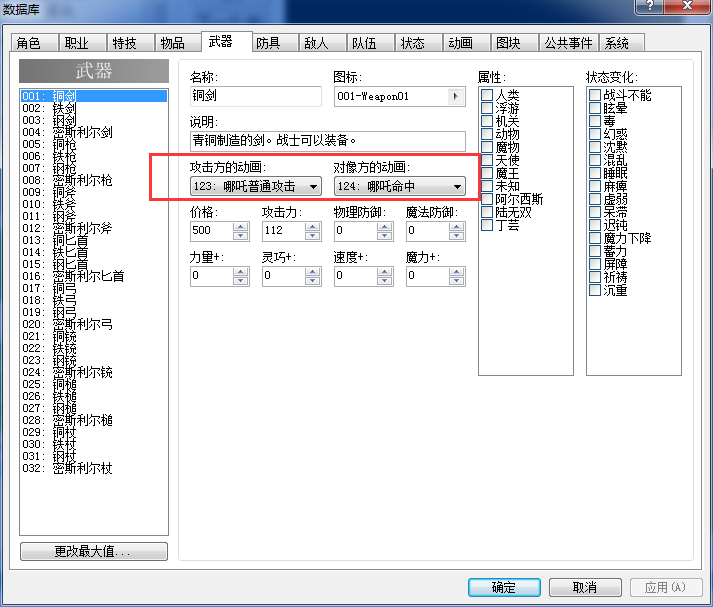Viewport: 713px width, 607px height.
Task: Click the 名称 input field
Action: (x=256, y=96)
